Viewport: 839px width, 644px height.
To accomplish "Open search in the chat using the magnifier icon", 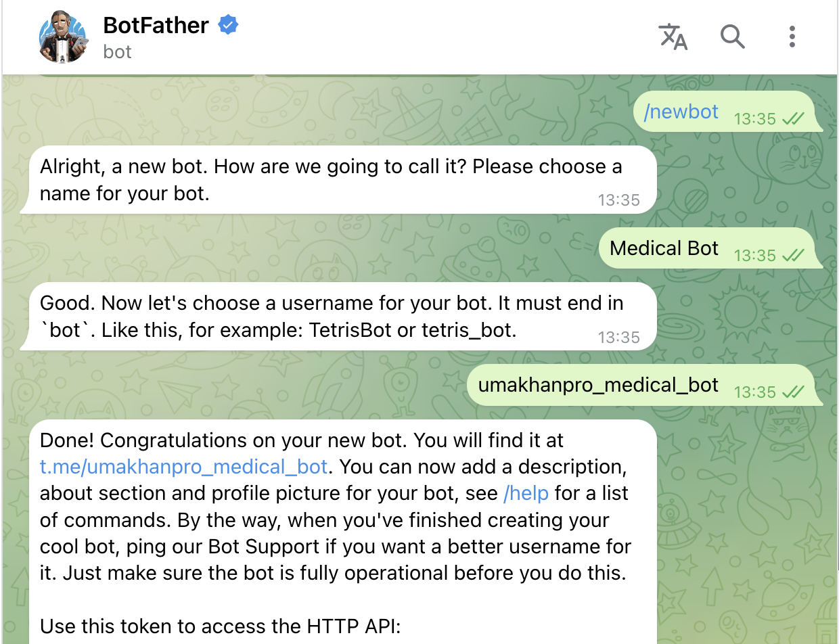I will (732, 37).
